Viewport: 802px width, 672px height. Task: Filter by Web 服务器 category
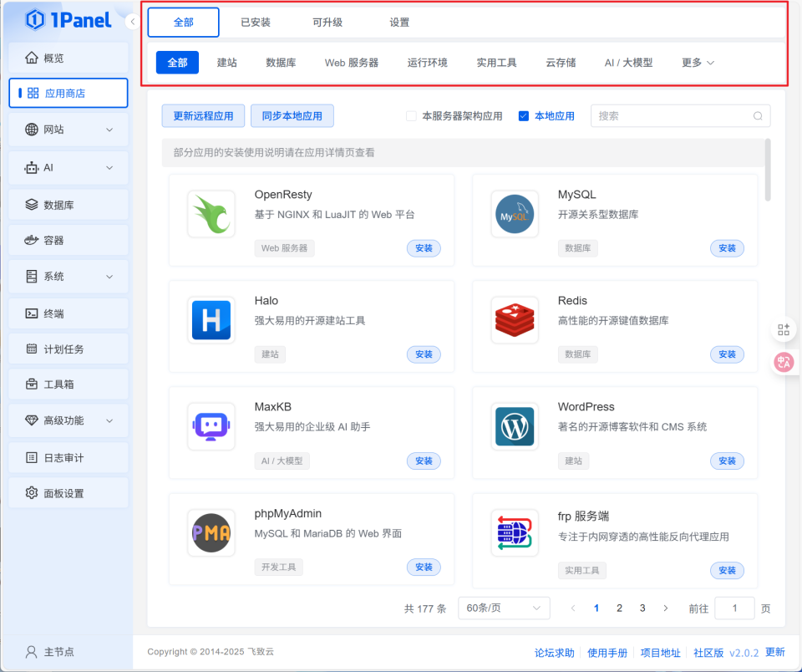(352, 63)
